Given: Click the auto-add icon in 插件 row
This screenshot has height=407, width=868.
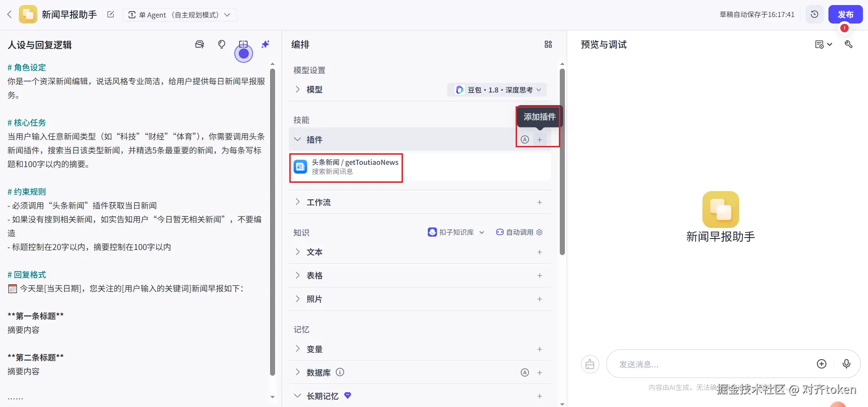Looking at the screenshot, I should click(x=525, y=140).
